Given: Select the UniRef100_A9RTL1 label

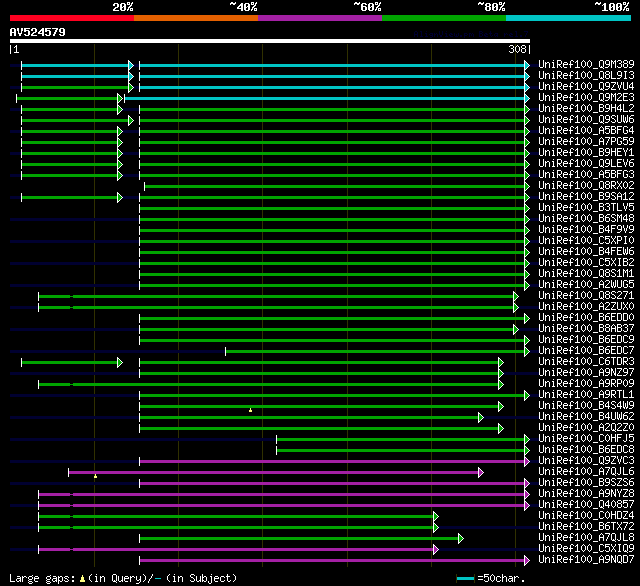Looking at the screenshot, I should pyautogui.click(x=586, y=395).
